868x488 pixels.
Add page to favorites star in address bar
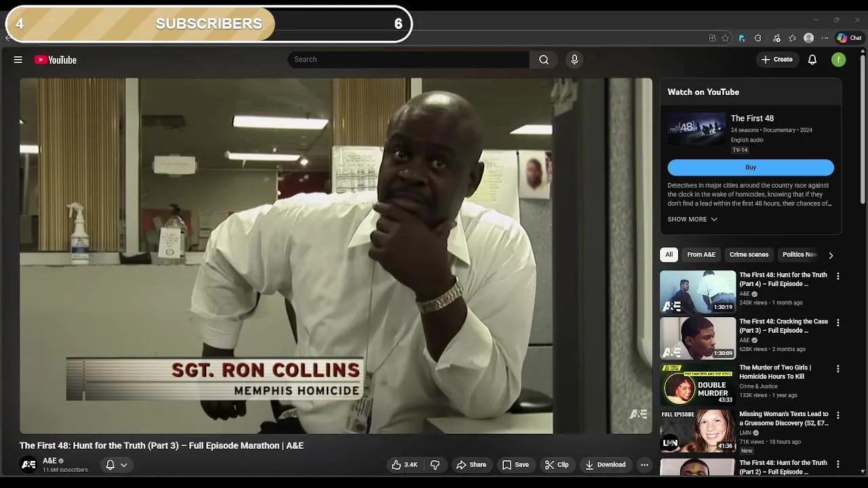tap(725, 38)
